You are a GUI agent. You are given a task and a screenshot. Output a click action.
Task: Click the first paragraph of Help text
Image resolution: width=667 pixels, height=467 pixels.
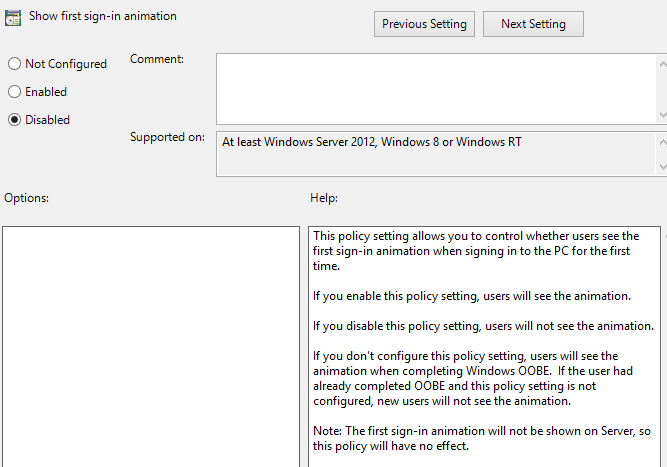475,251
